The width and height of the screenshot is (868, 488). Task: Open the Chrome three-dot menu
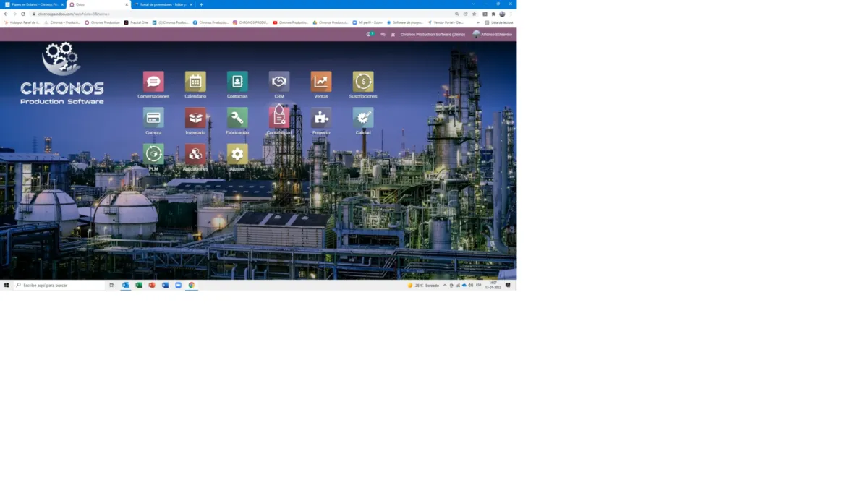click(x=511, y=14)
